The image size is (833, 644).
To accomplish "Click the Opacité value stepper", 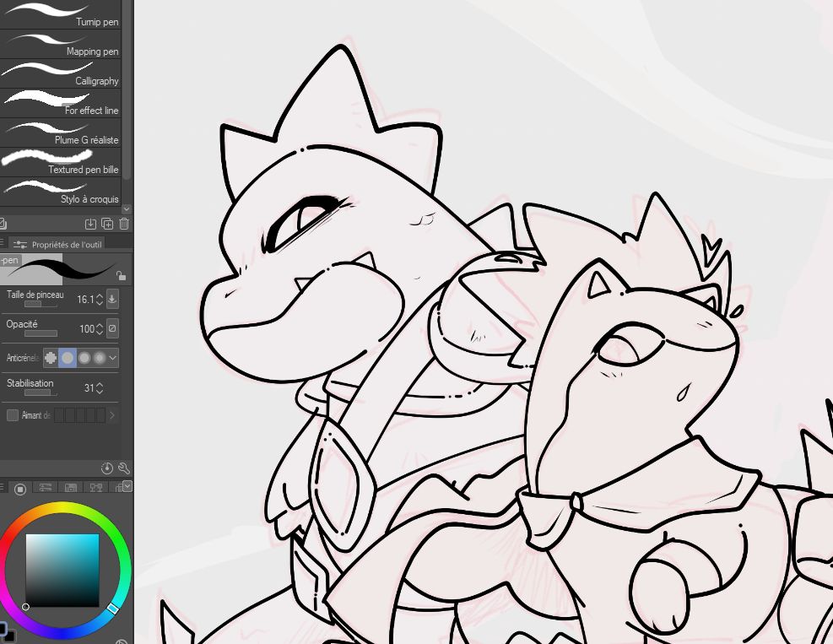I will tap(100, 329).
